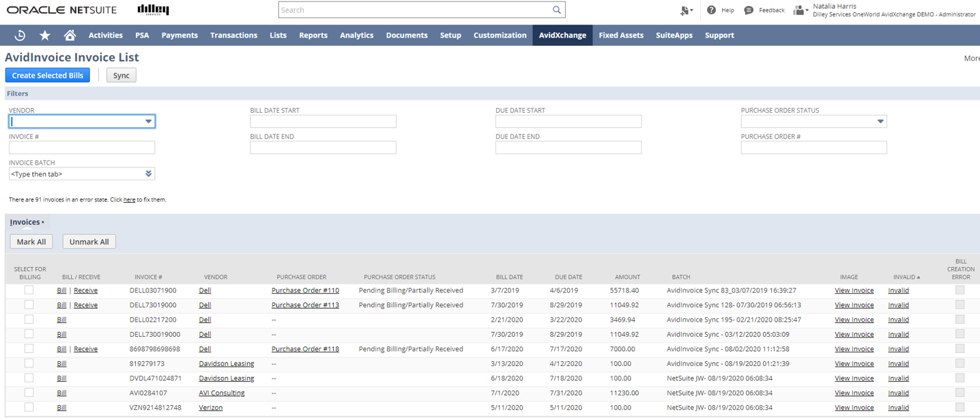This screenshot has width=980, height=420.
Task: Click Bill link for VZN9214812748
Action: [x=61, y=408]
